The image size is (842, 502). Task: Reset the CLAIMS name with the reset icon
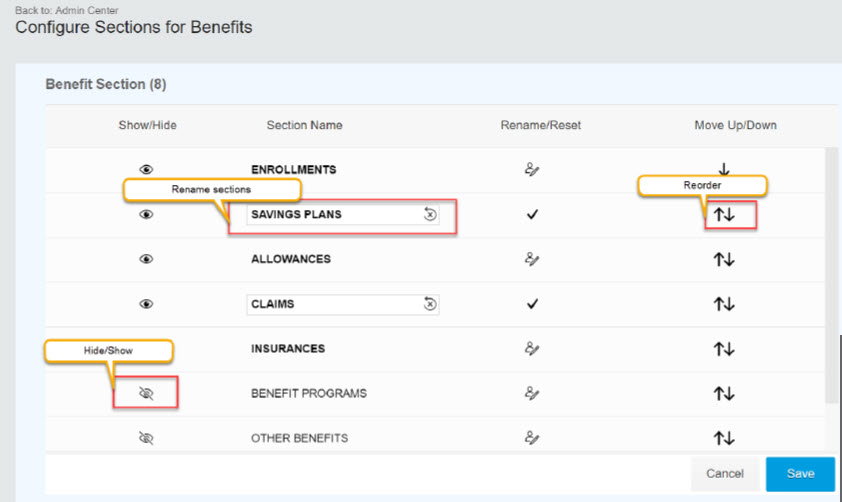[x=430, y=304]
